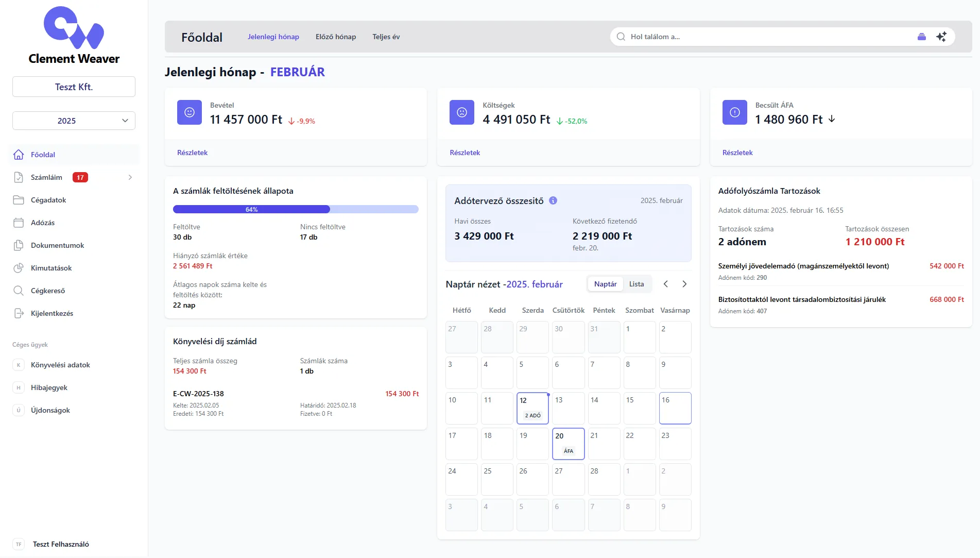Open the info icon beside Adótervező összesítő
Image resolution: width=980 pixels, height=558 pixels.
coord(553,200)
